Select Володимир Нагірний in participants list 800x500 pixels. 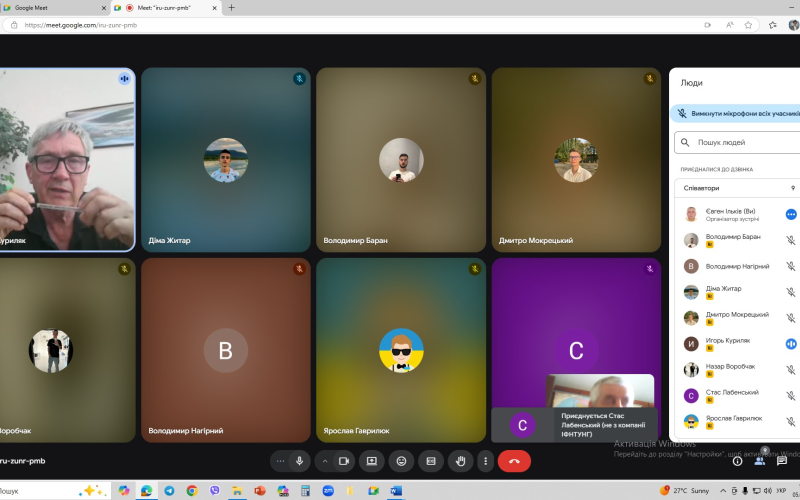[x=735, y=266]
